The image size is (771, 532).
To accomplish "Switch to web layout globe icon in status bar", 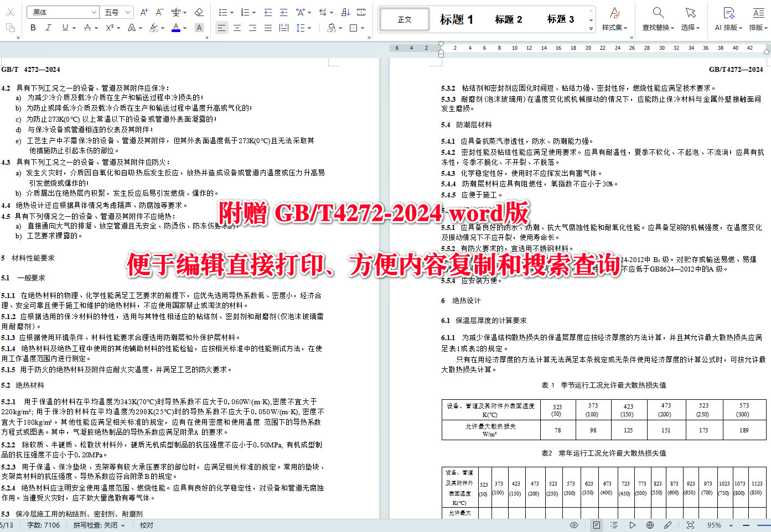I will click(650, 525).
